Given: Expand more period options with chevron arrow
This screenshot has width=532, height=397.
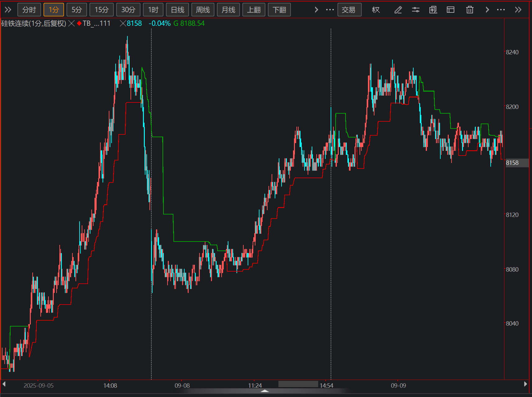Looking at the screenshot, I should [316, 10].
